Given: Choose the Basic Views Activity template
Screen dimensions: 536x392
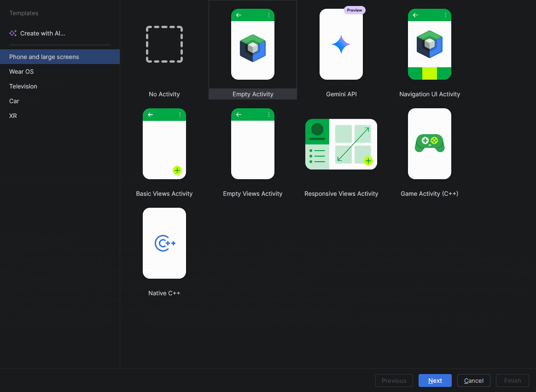Looking at the screenshot, I should coord(164,144).
